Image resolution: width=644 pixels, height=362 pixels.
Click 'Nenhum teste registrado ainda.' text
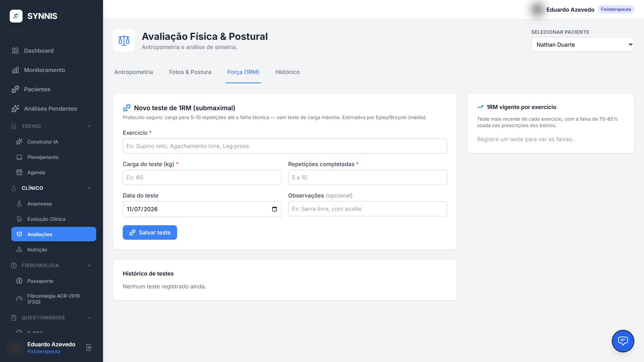(x=164, y=286)
